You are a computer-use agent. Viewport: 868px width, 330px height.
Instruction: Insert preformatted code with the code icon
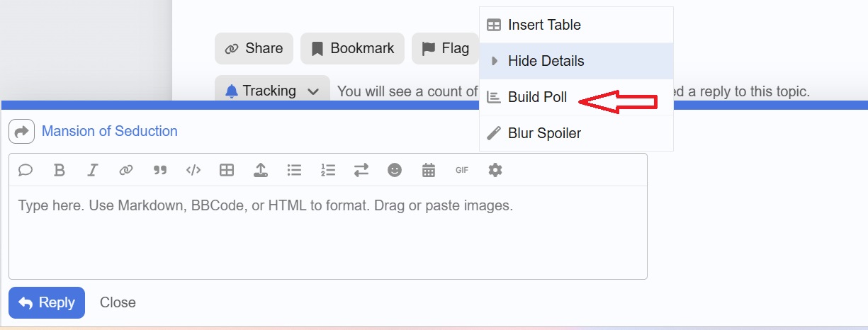click(x=193, y=170)
